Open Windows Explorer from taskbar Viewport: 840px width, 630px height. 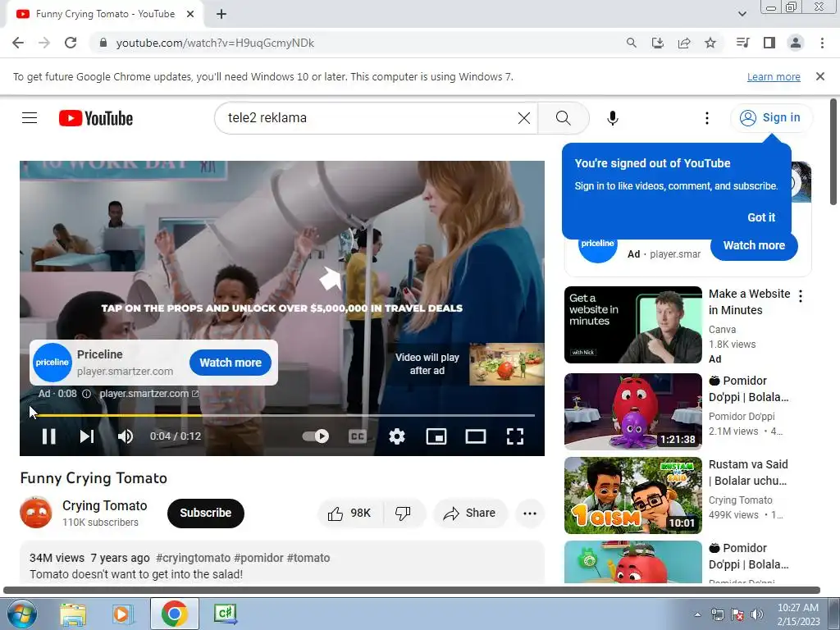click(73, 614)
